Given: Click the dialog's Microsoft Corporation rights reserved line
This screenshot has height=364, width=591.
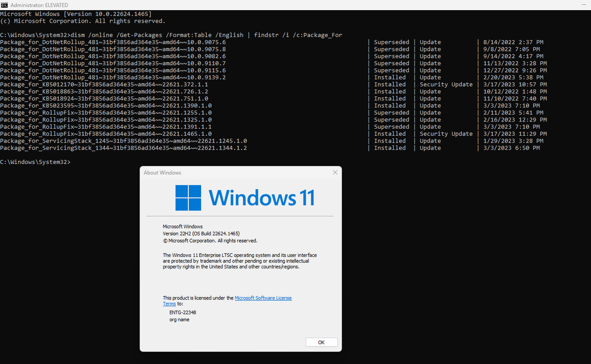Looking at the screenshot, I should tap(210, 241).
